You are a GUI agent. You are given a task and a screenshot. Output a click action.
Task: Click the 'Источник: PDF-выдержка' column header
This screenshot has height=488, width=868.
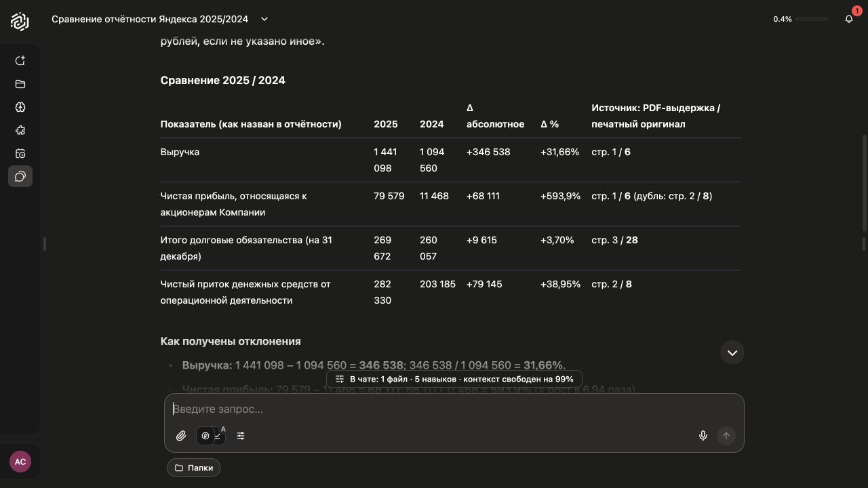pyautogui.click(x=656, y=116)
